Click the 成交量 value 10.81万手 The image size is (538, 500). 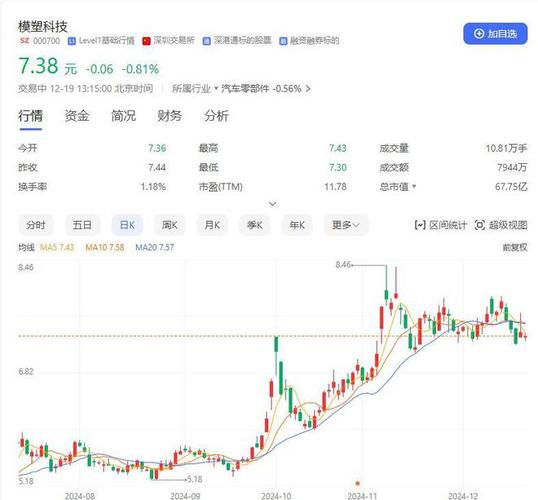point(506,148)
